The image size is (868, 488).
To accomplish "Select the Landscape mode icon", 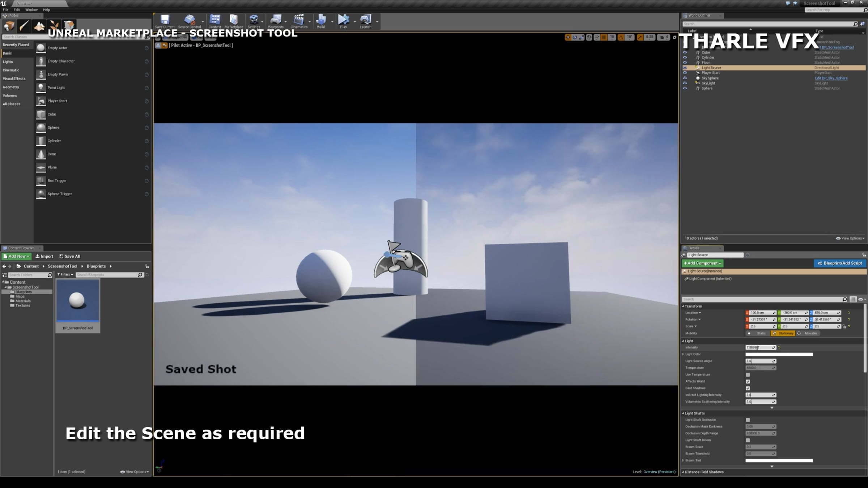I will tap(39, 26).
